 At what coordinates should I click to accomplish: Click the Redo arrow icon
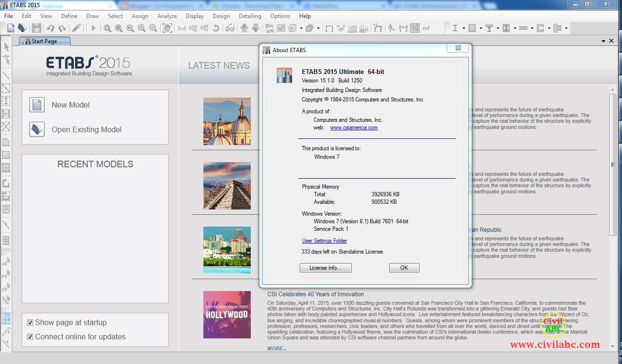(x=62, y=28)
